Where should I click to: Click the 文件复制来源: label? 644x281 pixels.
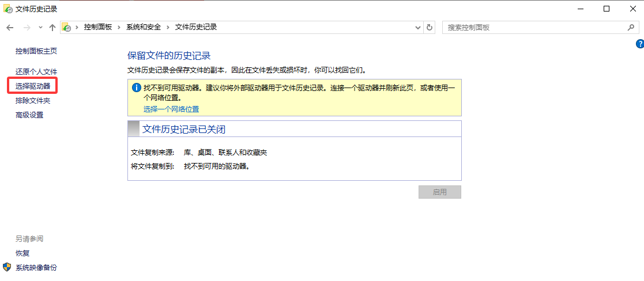[153, 153]
